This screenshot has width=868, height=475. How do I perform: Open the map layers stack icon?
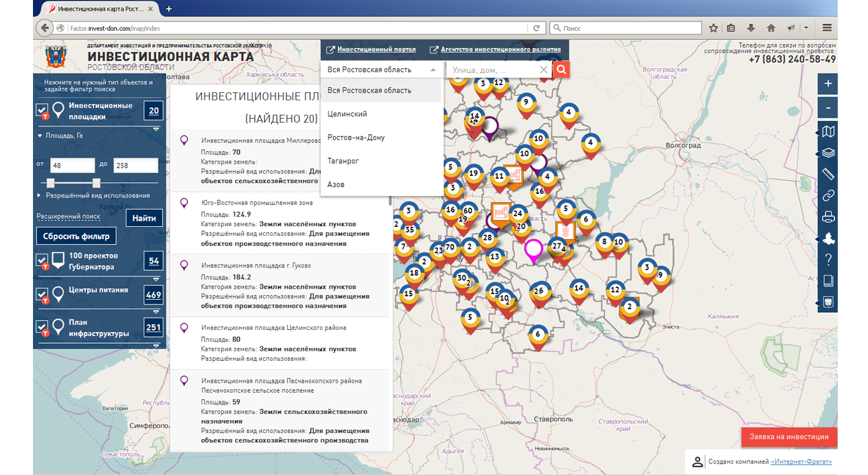click(828, 153)
